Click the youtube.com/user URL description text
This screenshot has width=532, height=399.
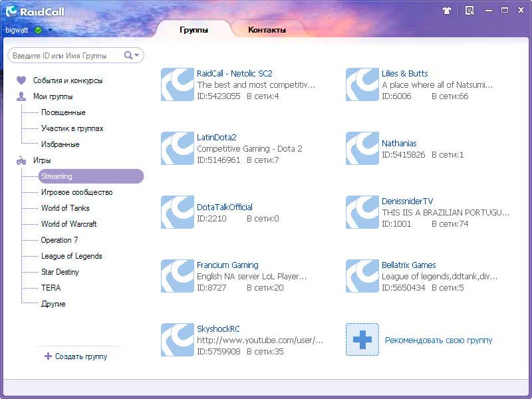coord(260,340)
